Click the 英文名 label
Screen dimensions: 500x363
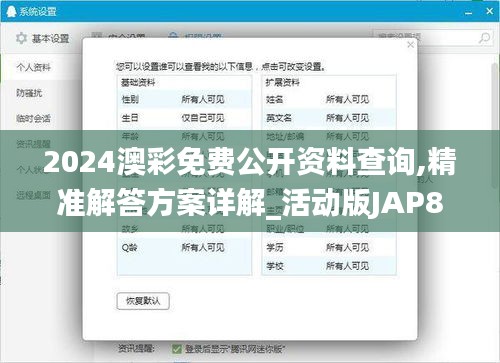(x=279, y=118)
